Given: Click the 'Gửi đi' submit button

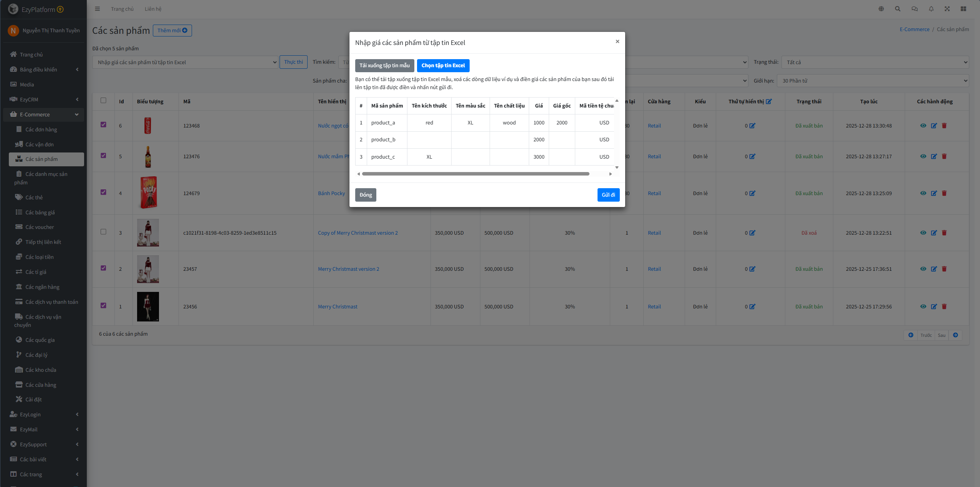Looking at the screenshot, I should pos(608,195).
